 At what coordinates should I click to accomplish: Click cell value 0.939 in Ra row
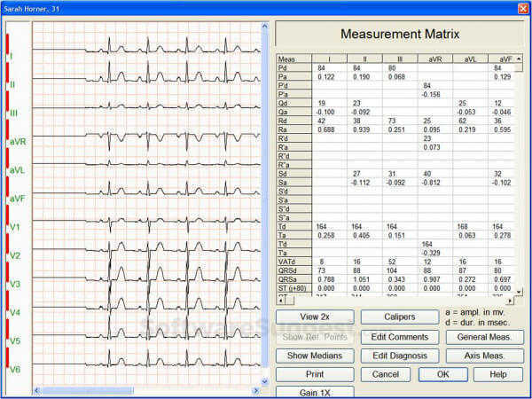click(362, 129)
